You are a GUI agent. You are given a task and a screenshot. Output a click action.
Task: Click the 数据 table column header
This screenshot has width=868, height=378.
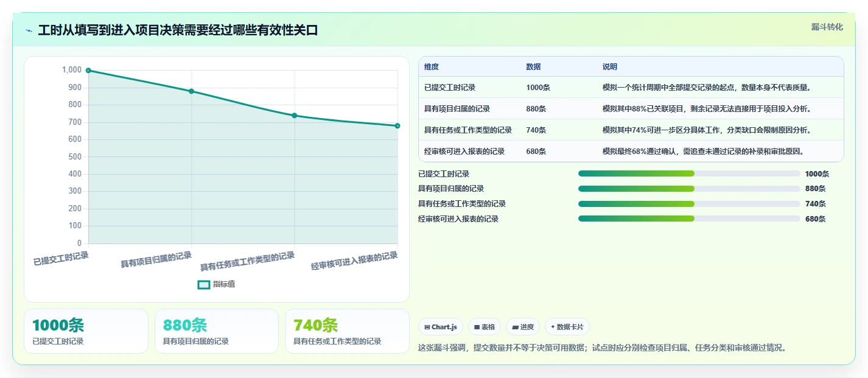[x=534, y=67]
